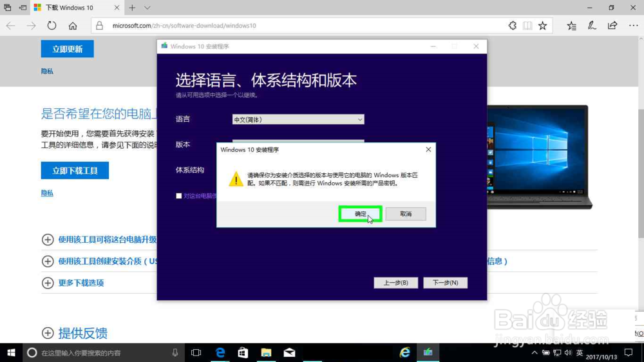
Task: Open the 语言 dropdown 中文(简体)
Action: tap(298, 120)
